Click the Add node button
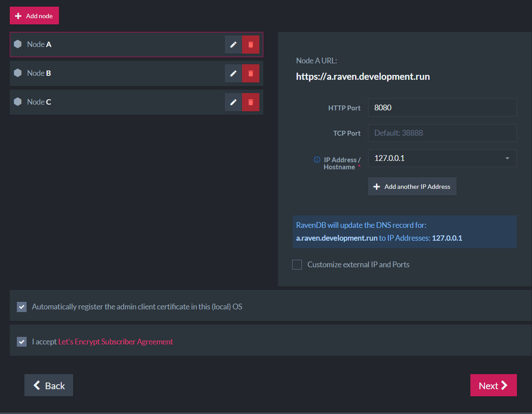Screen dimensions: 532x414 34,16
